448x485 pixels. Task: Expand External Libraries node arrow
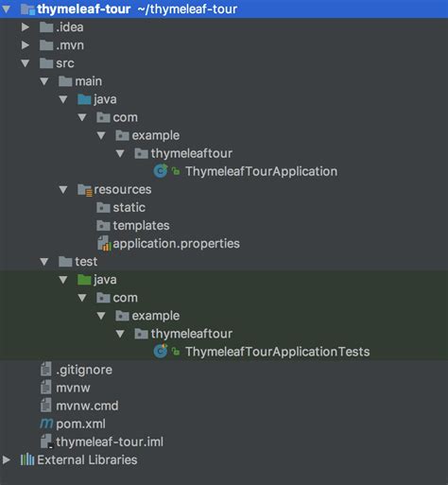tap(7, 459)
